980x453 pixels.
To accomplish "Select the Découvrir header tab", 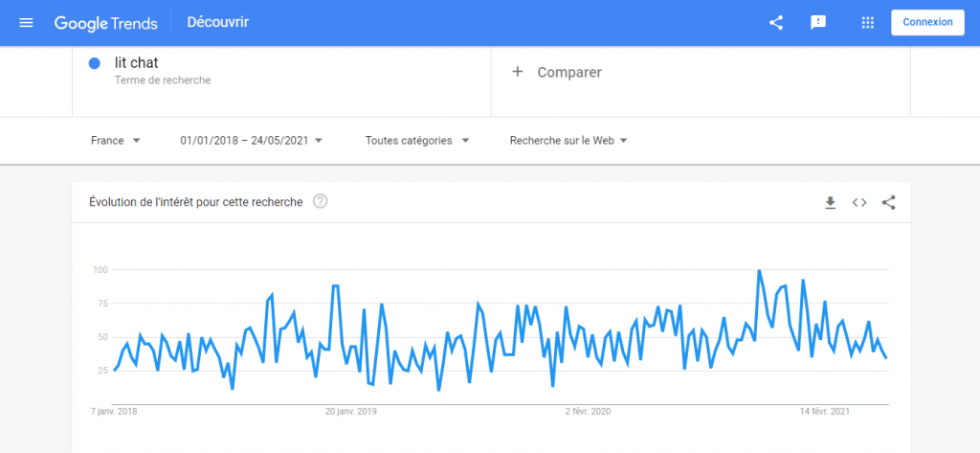I will click(x=218, y=22).
